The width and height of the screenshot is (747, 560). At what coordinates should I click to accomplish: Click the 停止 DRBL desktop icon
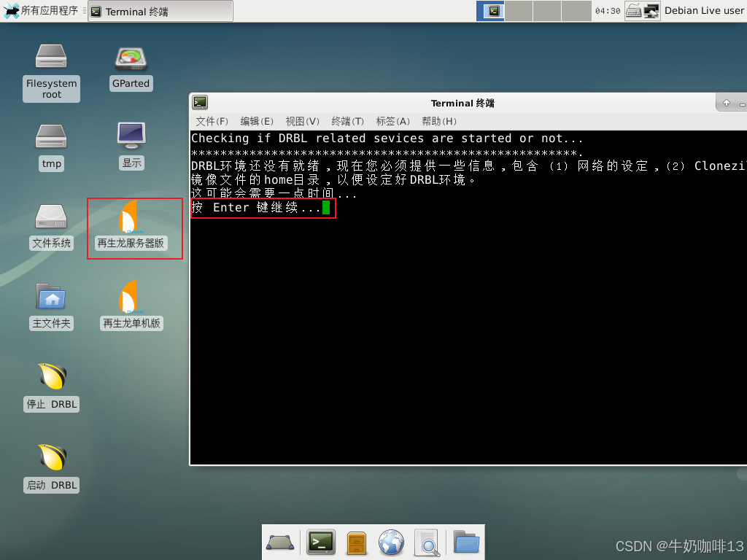(x=52, y=388)
